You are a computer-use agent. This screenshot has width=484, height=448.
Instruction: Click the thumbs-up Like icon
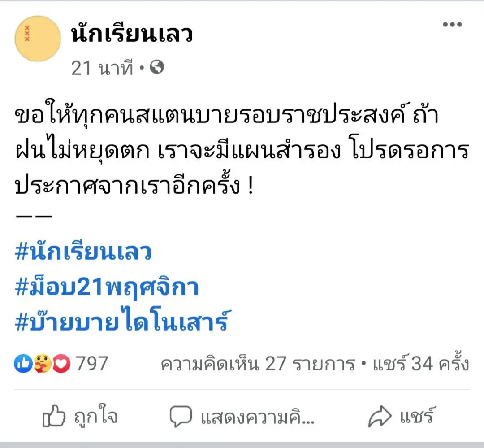click(53, 417)
